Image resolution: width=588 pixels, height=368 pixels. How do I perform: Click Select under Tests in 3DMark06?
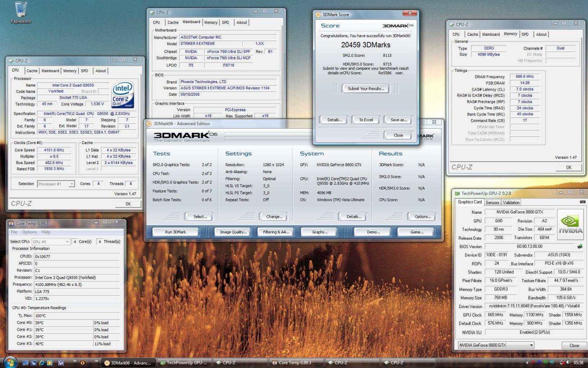tap(200, 217)
